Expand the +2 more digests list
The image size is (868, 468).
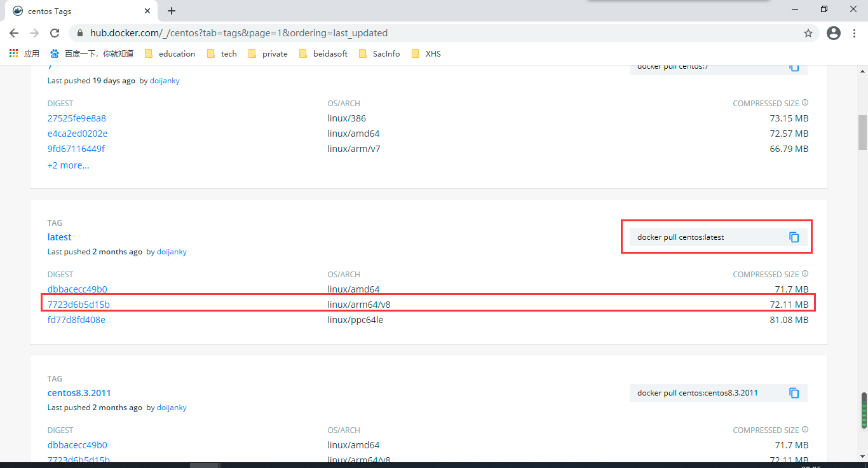(68, 165)
